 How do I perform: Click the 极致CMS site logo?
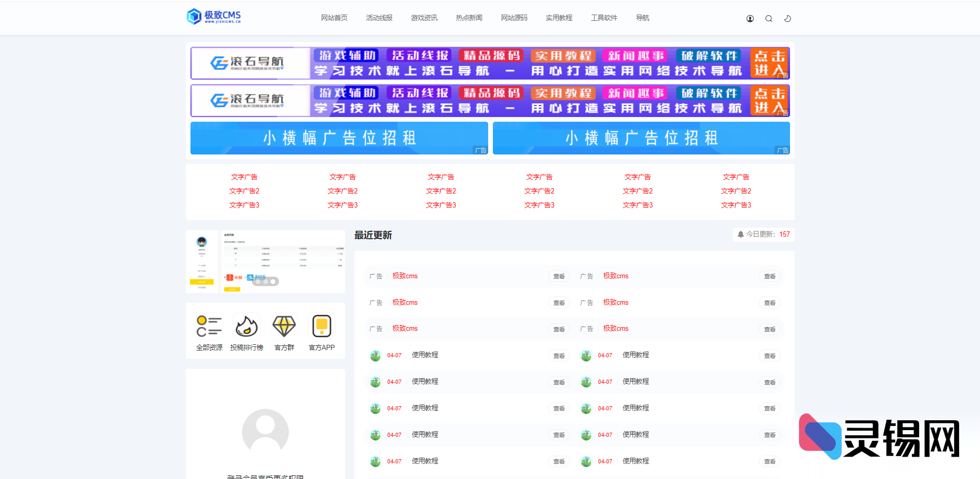(x=214, y=17)
